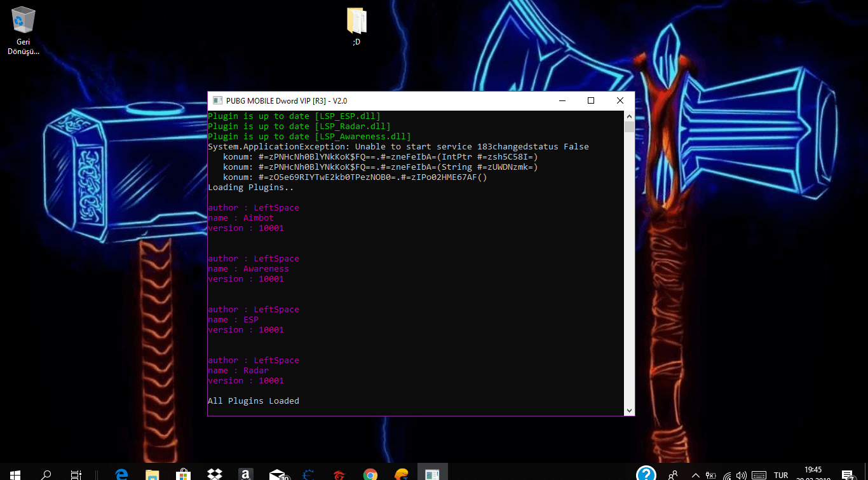Open the dark blue E taskbar app
The image size is (868, 480).
308,474
